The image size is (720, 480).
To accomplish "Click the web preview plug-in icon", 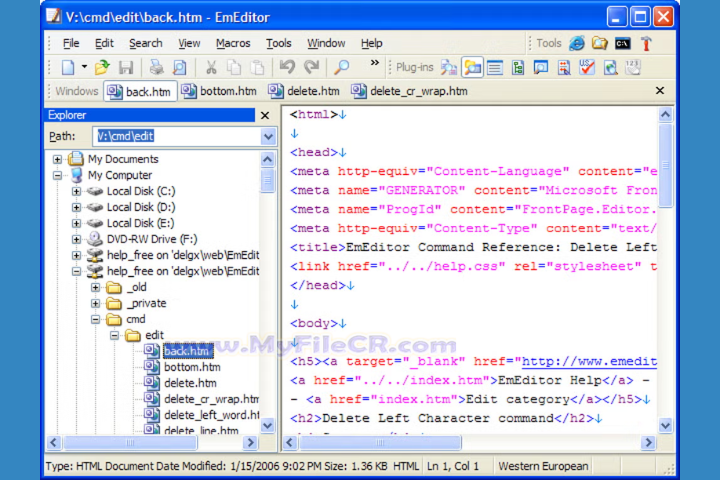I will pyautogui.click(x=610, y=68).
